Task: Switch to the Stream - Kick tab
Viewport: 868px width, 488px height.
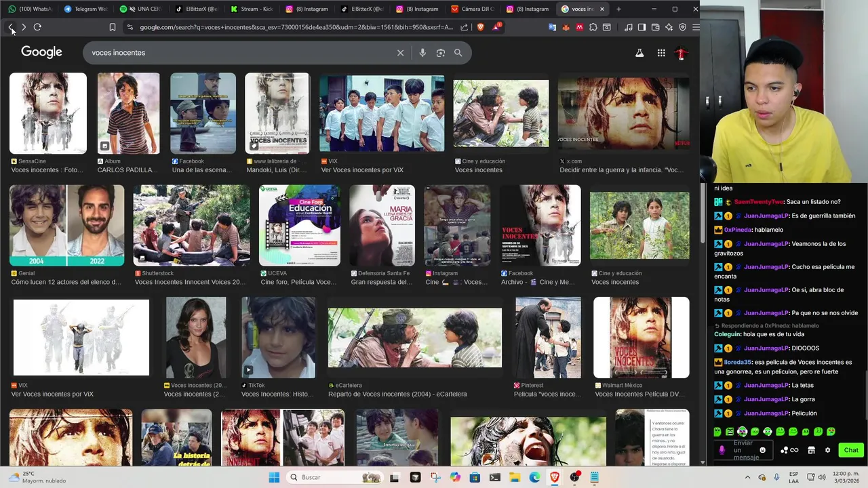Action: pyautogui.click(x=251, y=9)
